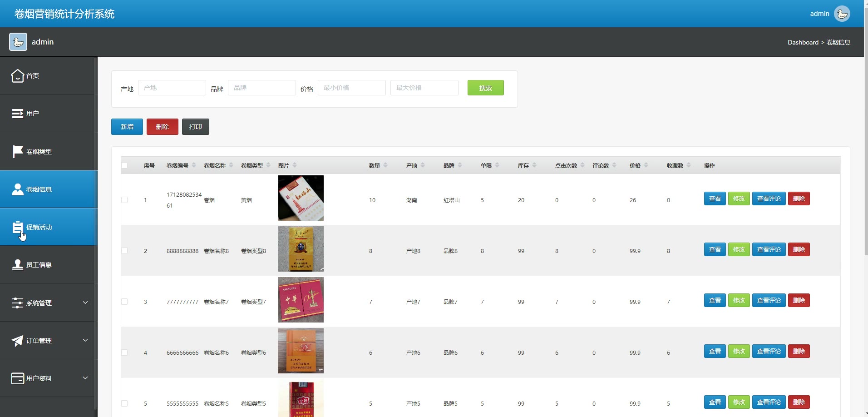Click 修改 for the 红塔山 row
Screen dimensions: 868x417
[739, 199]
